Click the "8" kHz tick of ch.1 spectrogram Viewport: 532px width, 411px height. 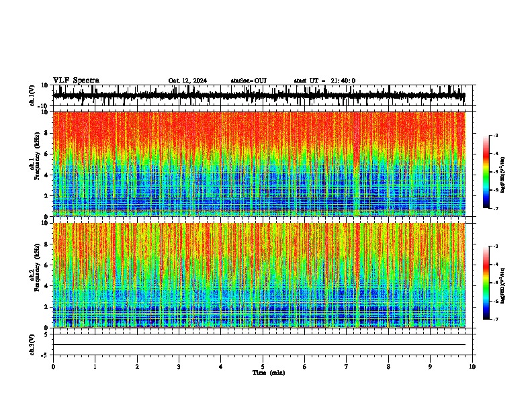[46, 133]
